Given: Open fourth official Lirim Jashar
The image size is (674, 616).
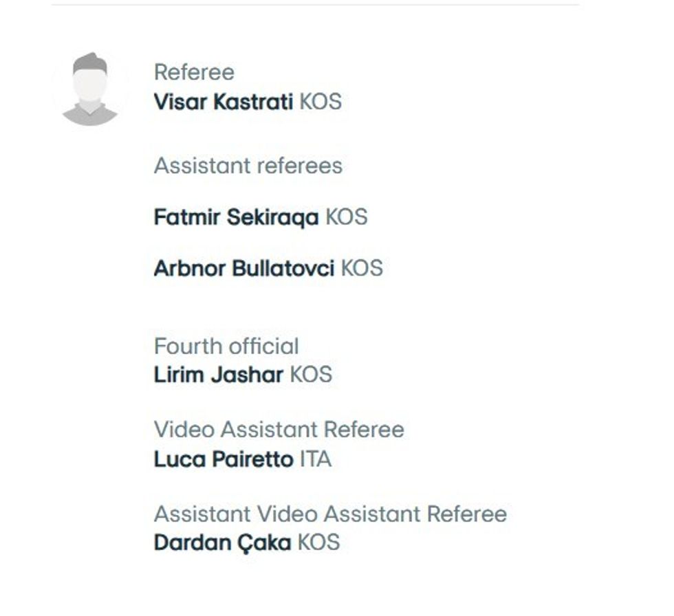Looking at the screenshot, I should tap(218, 375).
